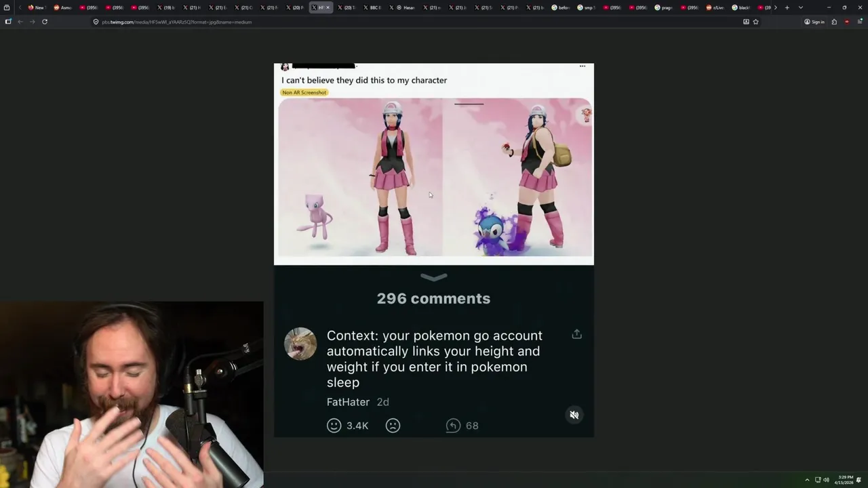
Task: Switch to the Google 'before' tab
Action: tap(560, 7)
